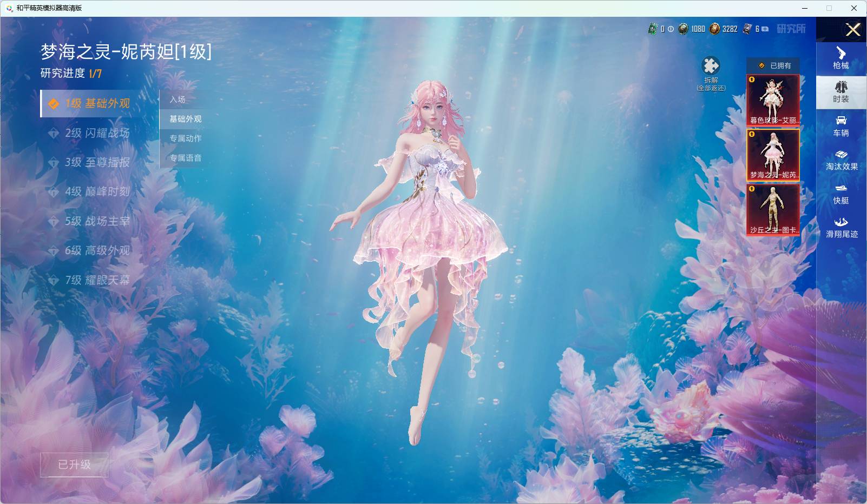Viewport: 867px width, 504px height.
Task: Click the plus icon next to 6 tickets
Action: pos(765,29)
